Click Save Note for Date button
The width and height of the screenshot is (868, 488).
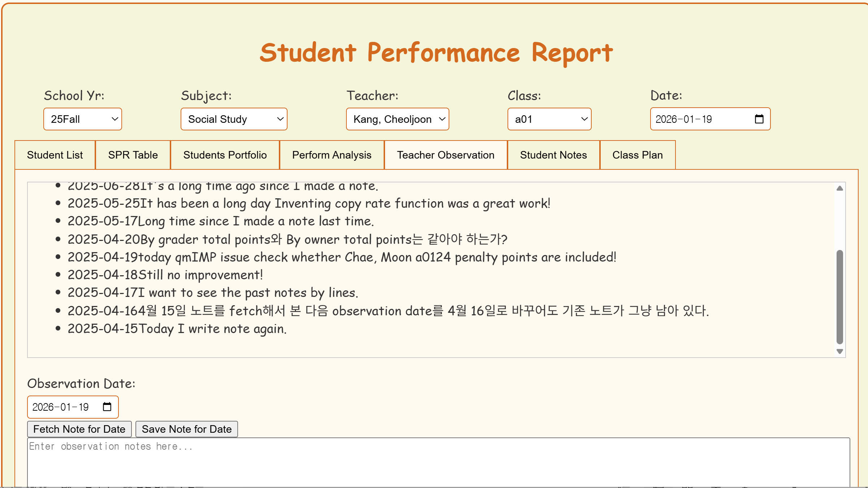pos(187,429)
